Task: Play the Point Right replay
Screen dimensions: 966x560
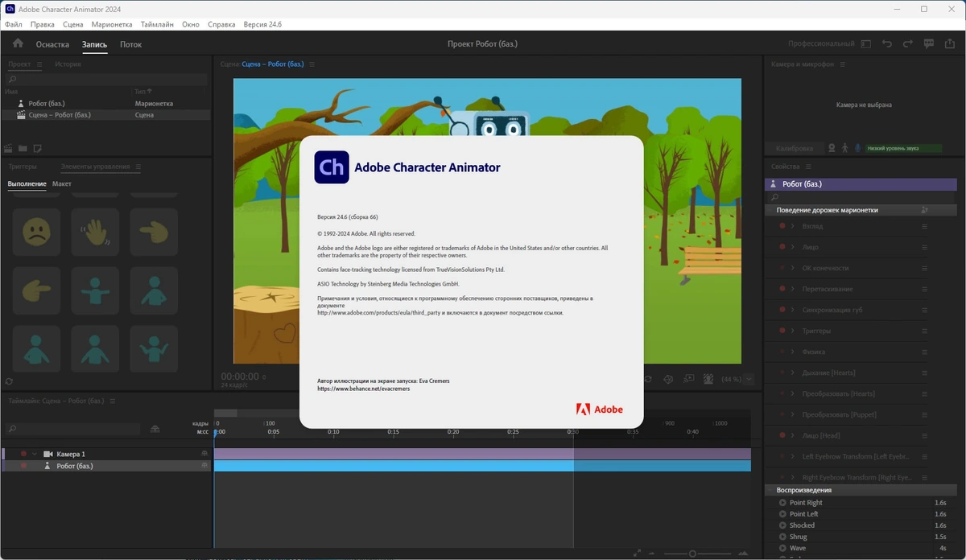Action: 782,503
